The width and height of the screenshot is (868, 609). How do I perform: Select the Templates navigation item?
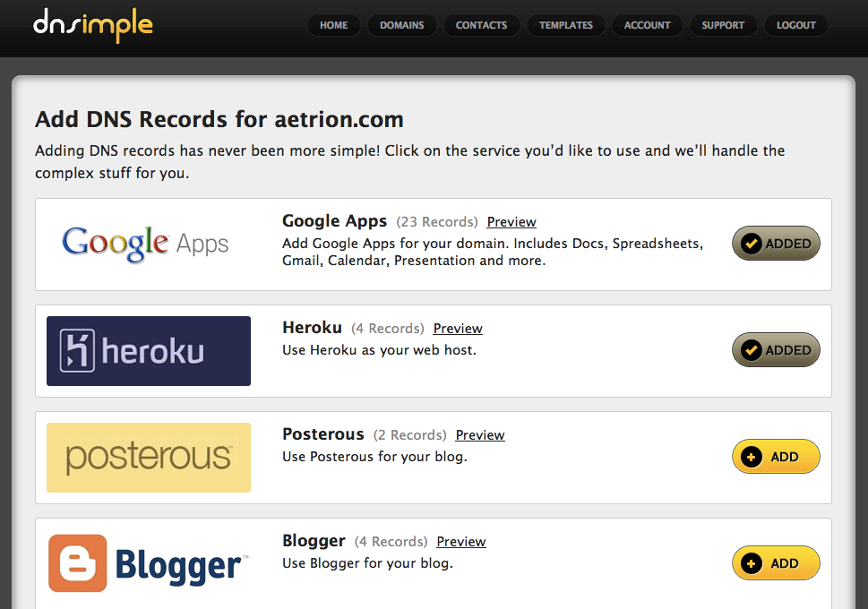pyautogui.click(x=566, y=25)
